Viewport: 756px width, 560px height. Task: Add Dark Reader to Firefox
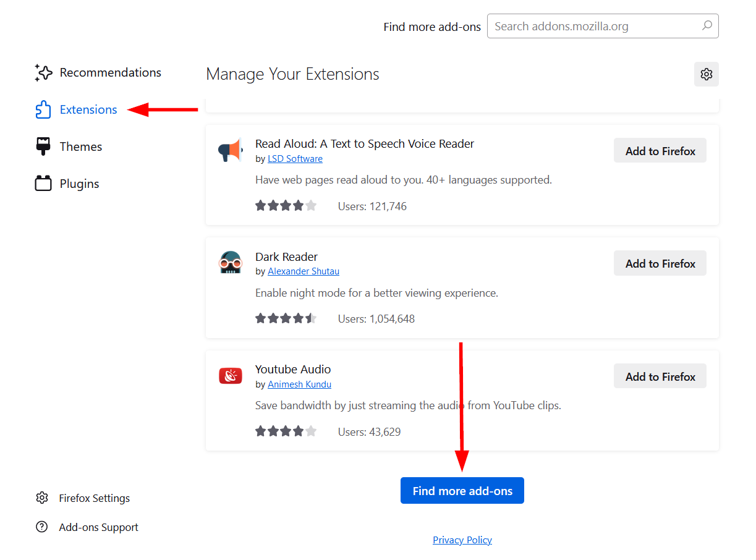pyautogui.click(x=660, y=263)
